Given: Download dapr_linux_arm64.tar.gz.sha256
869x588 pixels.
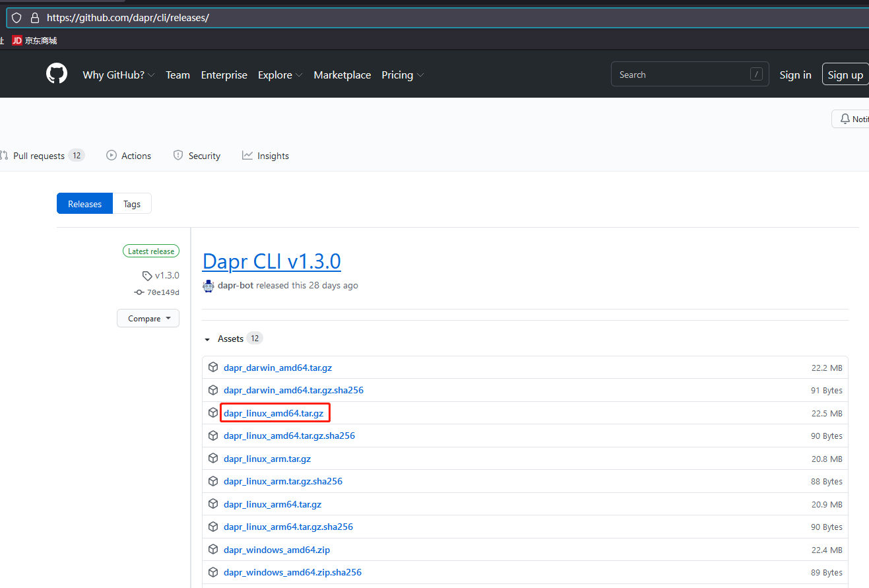Looking at the screenshot, I should [x=288, y=527].
